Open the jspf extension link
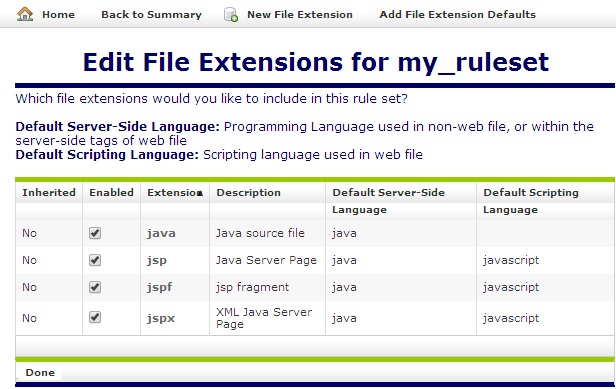 tap(160, 287)
